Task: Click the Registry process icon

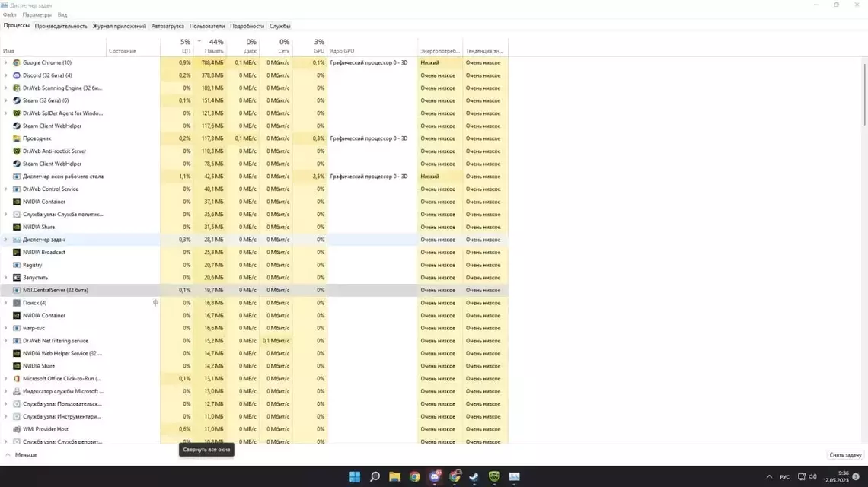Action: [17, 265]
